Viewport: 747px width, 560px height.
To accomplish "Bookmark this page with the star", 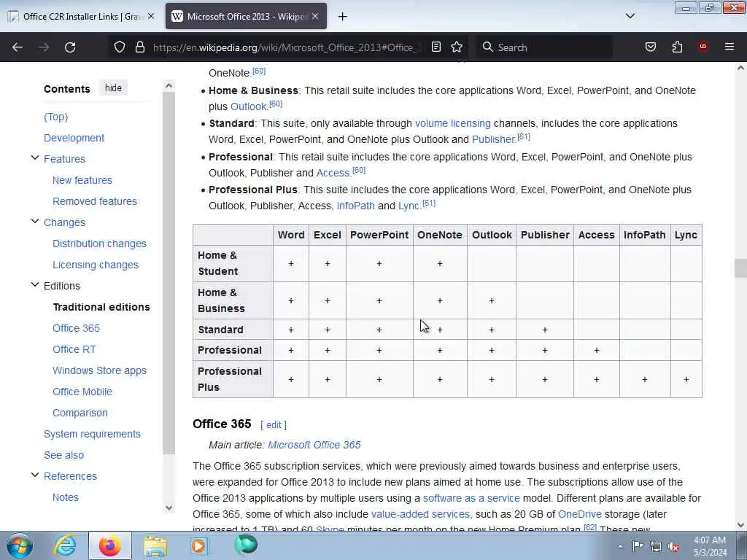I will pos(457,47).
